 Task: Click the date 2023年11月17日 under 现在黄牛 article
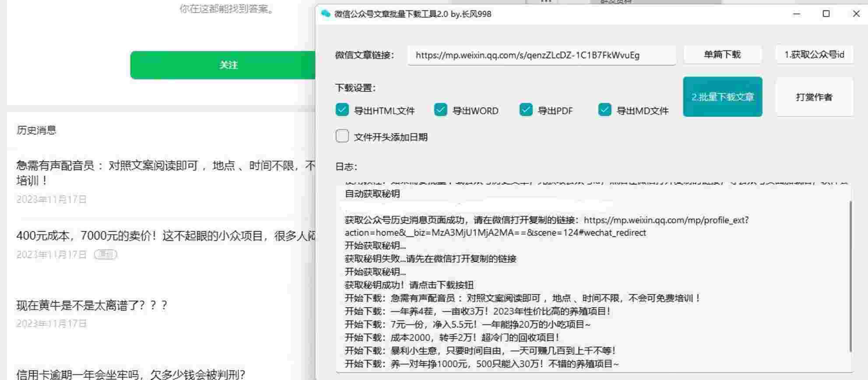tap(52, 324)
